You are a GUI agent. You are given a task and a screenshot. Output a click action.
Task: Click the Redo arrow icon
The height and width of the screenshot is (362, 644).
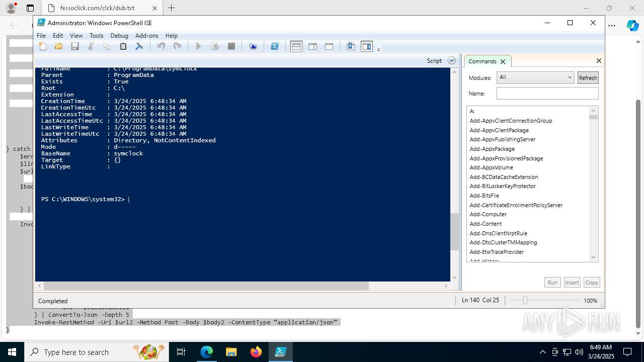tap(177, 46)
